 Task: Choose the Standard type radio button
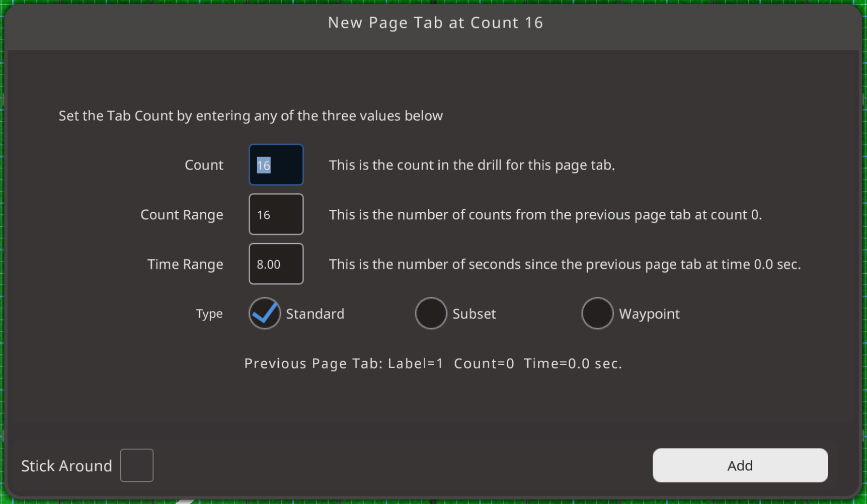pyautogui.click(x=264, y=313)
